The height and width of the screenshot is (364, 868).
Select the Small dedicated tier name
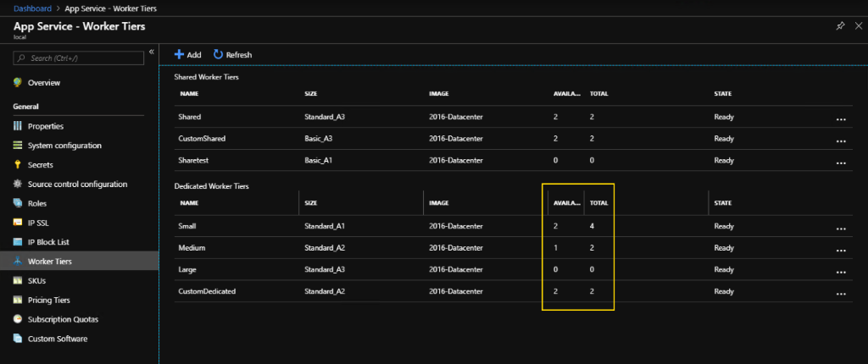(187, 226)
